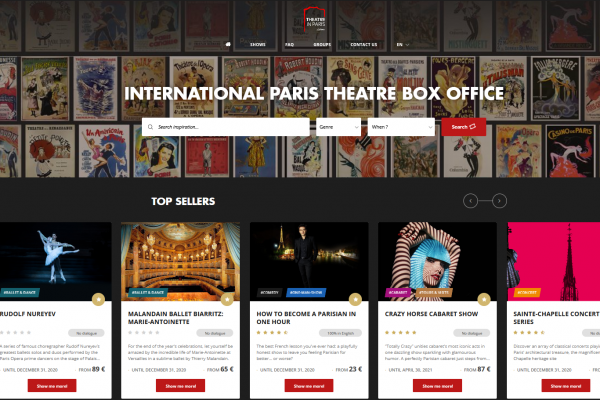Open title Malandain Ballet Biarritz: Marie-Antoinette
Image resolution: width=600 pixels, height=400 pixels.
[x=175, y=318]
